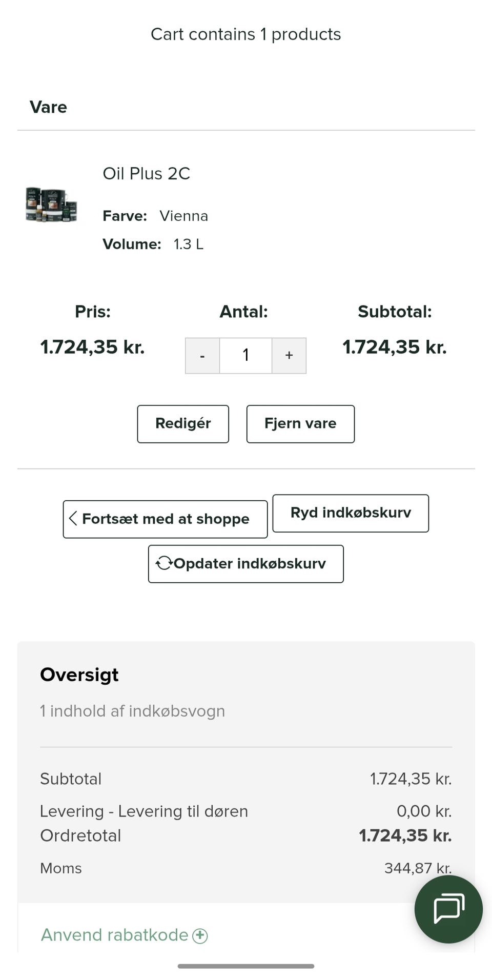Focus the Antal quantity input field
Viewport: 492px width, 980px height.
pyautogui.click(x=245, y=355)
